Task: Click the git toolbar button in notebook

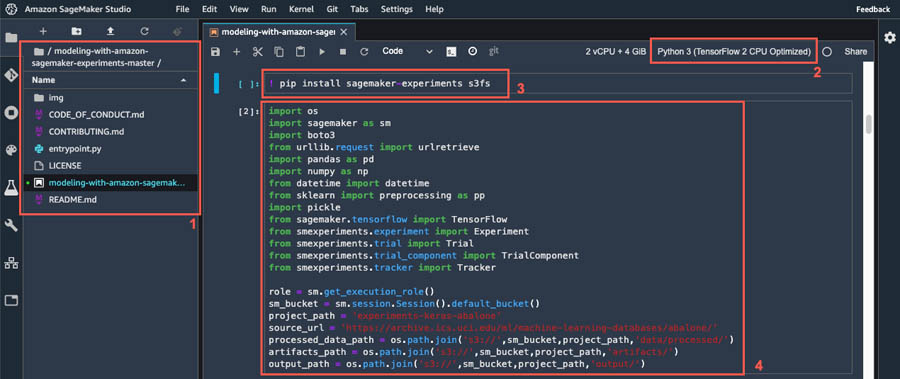Action: [x=493, y=51]
